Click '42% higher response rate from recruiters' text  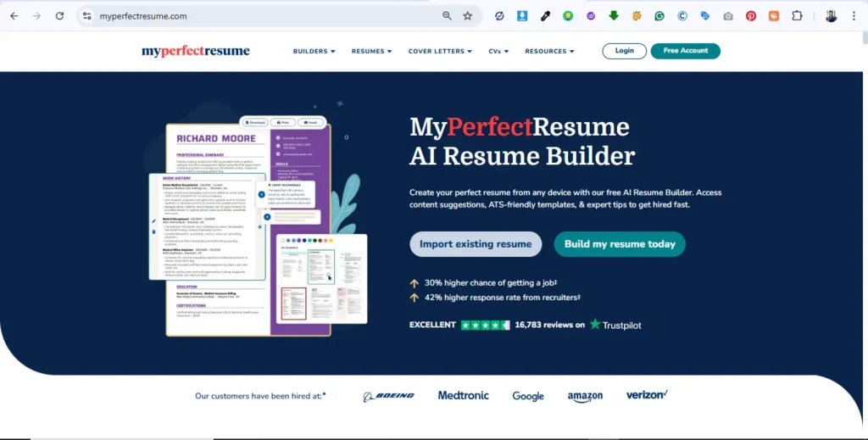(502, 298)
